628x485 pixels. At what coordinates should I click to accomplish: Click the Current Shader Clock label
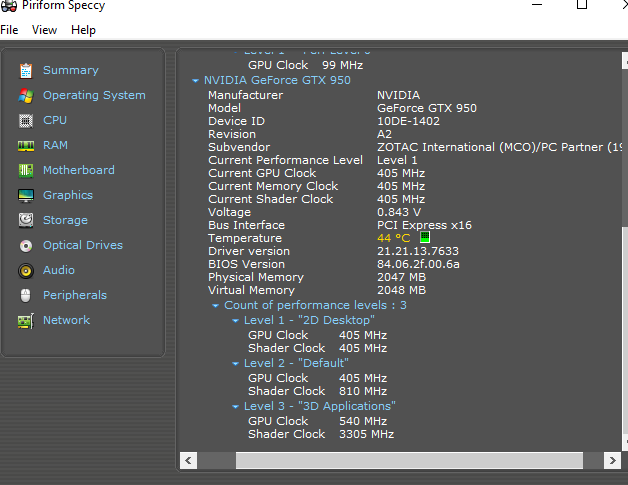[x=271, y=199]
